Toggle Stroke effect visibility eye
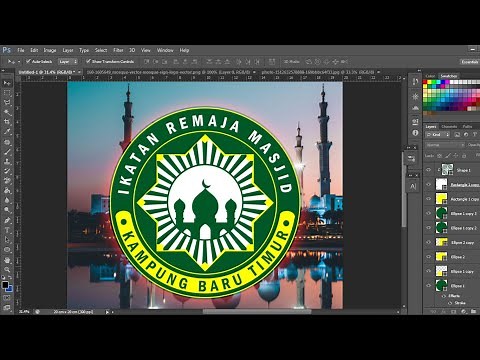Image resolution: width=480 pixels, height=360 pixels. [x=450, y=303]
